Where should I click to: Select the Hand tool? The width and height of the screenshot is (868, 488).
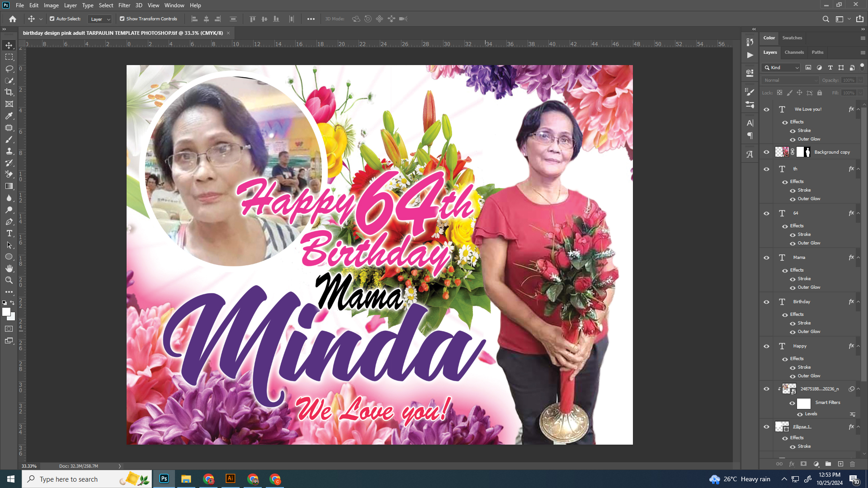tap(9, 268)
